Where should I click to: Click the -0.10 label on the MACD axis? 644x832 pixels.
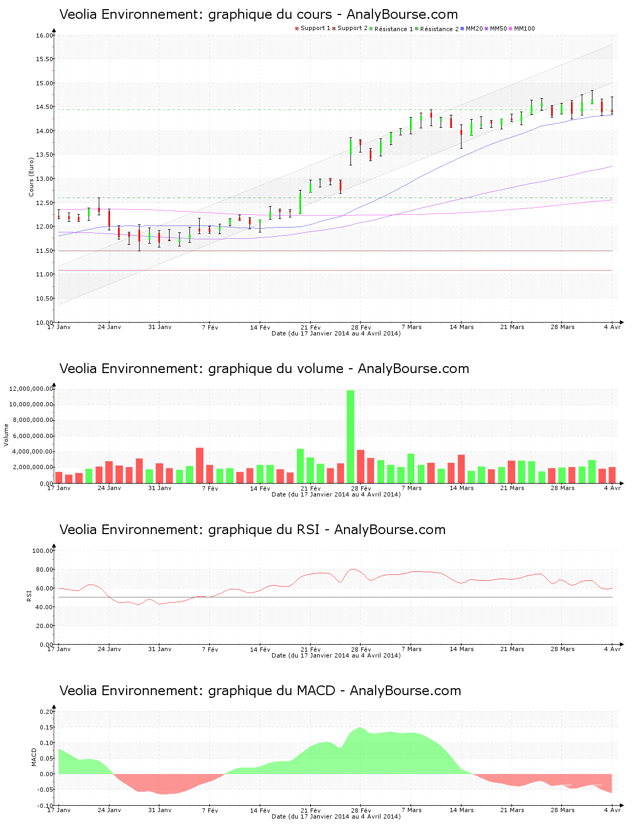pos(46,806)
